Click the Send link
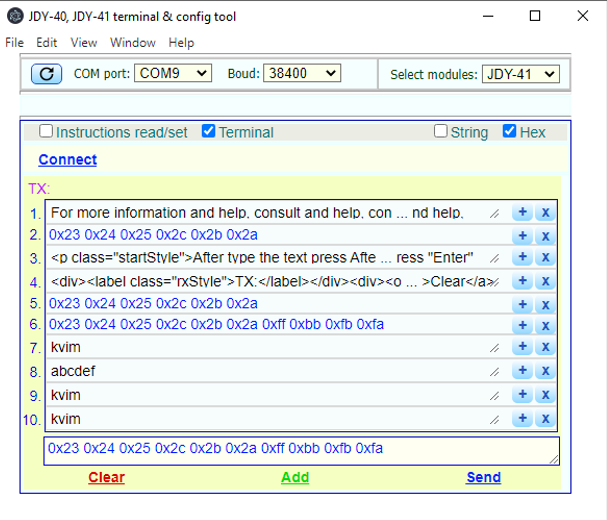This screenshot has width=607, height=520. pos(484,477)
